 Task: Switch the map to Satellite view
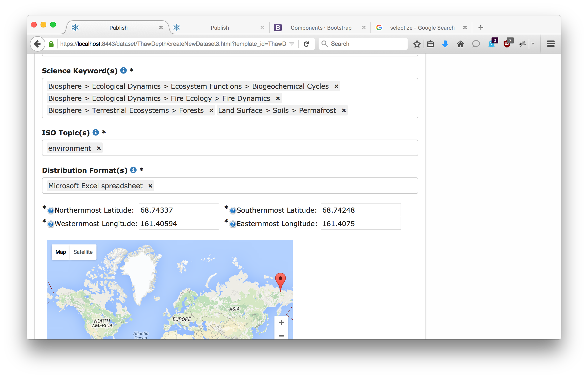83,252
